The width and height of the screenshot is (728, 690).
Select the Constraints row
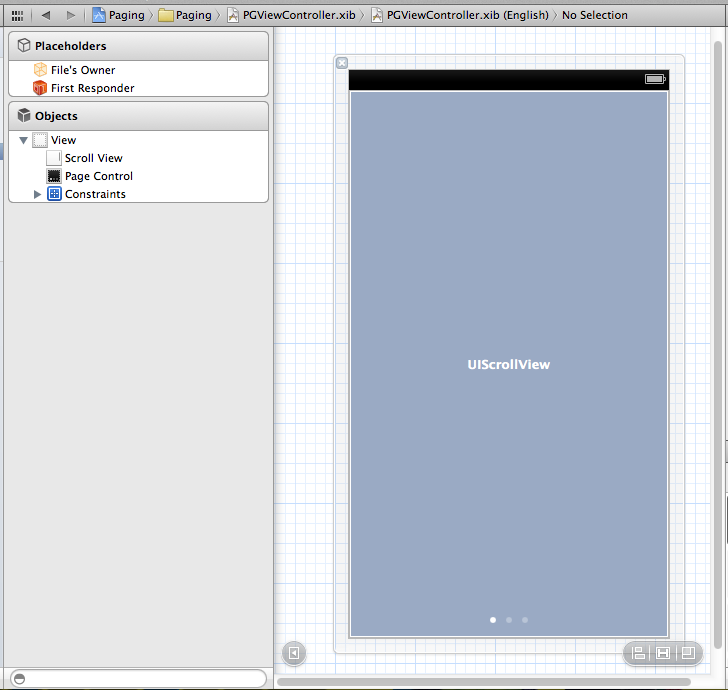pos(138,194)
